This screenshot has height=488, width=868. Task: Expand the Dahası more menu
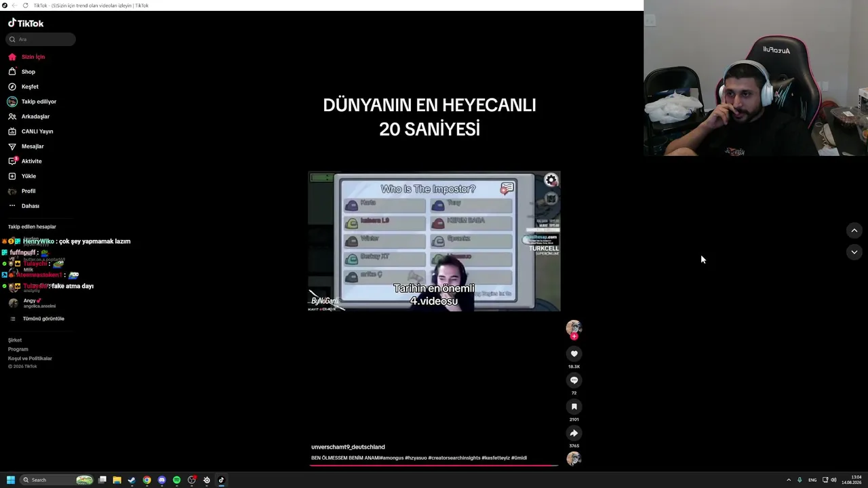point(24,206)
